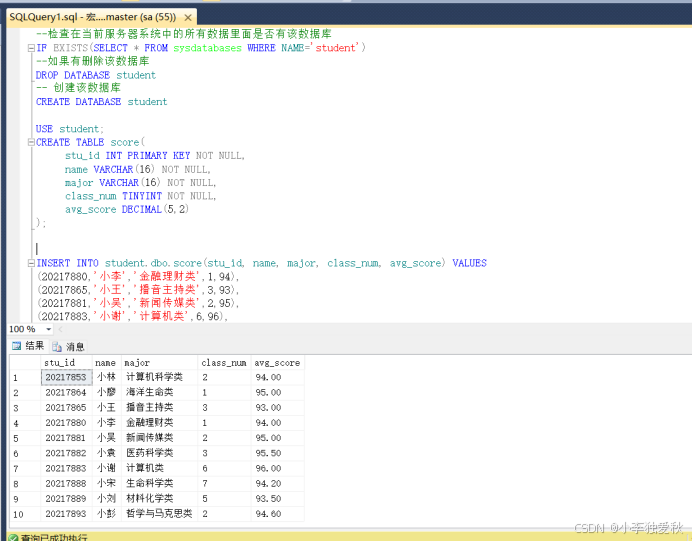Select cell 20217881 in results grid
Viewport: 692px width, 542px height.
(66, 438)
